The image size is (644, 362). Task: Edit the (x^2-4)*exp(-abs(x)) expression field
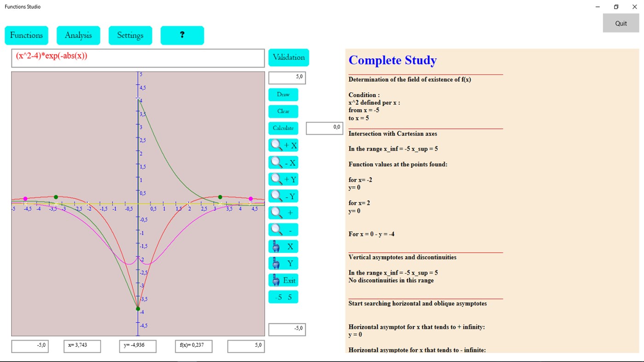click(x=137, y=58)
